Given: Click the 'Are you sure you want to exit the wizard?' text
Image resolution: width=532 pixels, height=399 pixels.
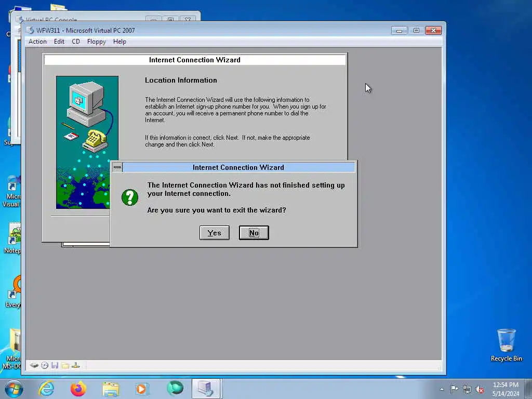Looking at the screenshot, I should point(217,210).
